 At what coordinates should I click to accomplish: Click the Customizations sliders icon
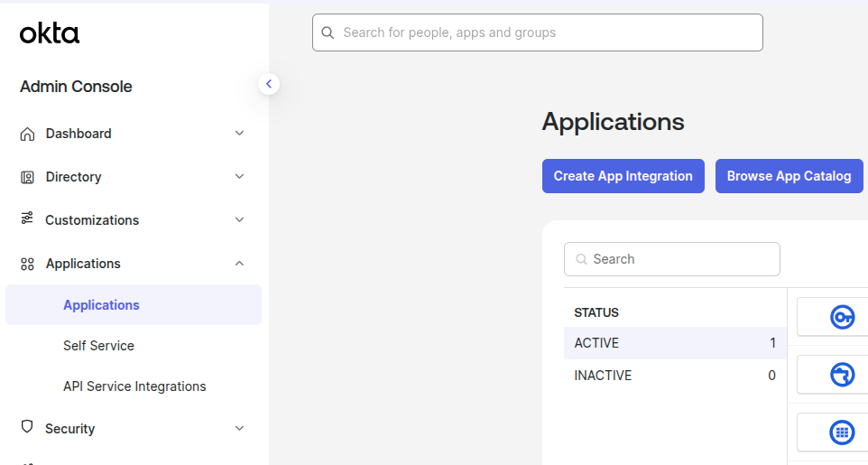[x=27, y=219]
